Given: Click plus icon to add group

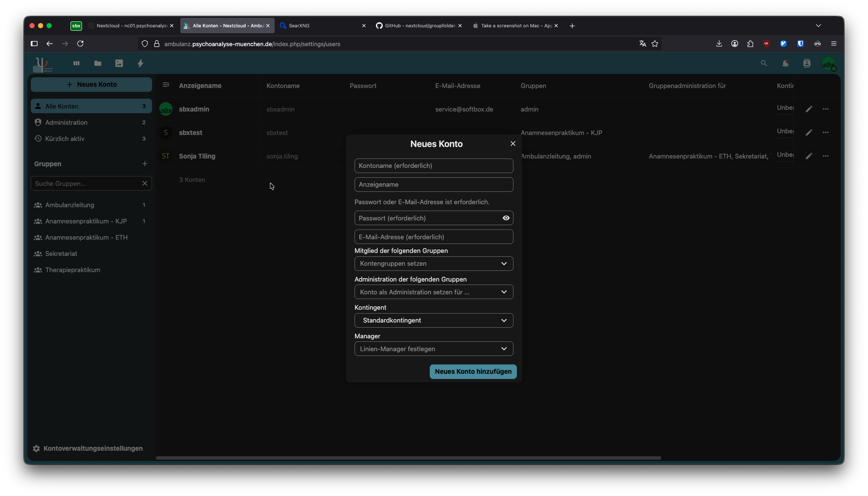Looking at the screenshot, I should coord(144,164).
